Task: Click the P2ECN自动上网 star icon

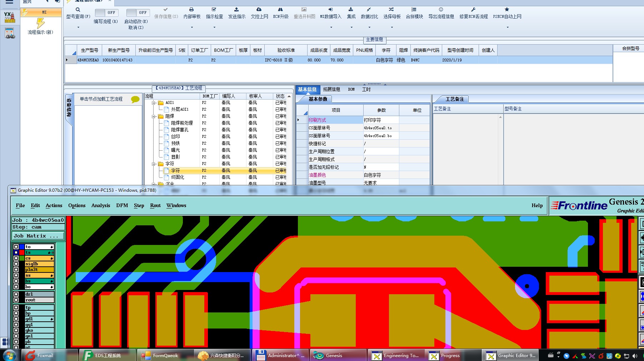Action: click(x=507, y=10)
